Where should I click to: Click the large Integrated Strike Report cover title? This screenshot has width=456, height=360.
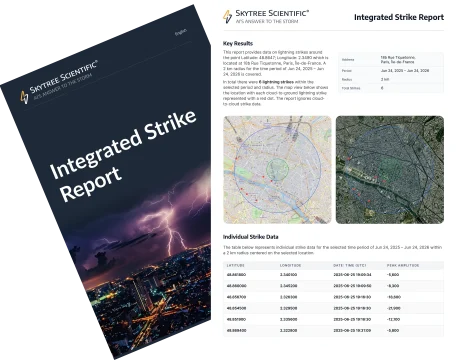pos(123,156)
